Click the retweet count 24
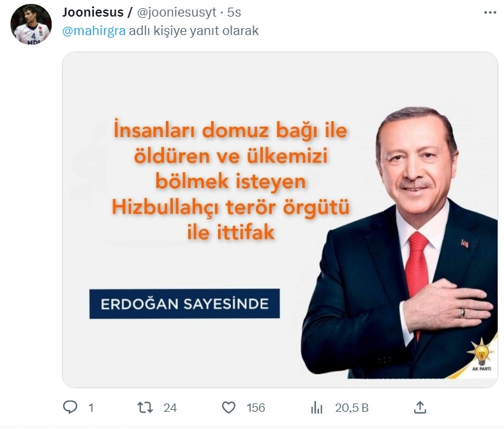Image resolution: width=504 pixels, height=429 pixels. point(170,408)
